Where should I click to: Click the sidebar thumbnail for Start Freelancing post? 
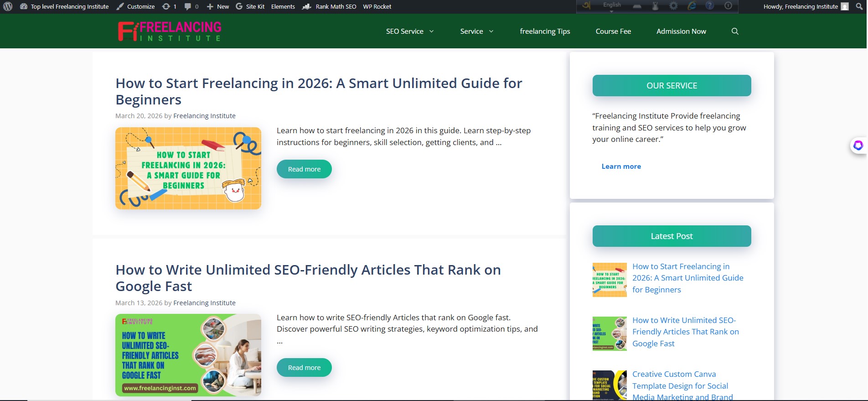click(x=610, y=280)
